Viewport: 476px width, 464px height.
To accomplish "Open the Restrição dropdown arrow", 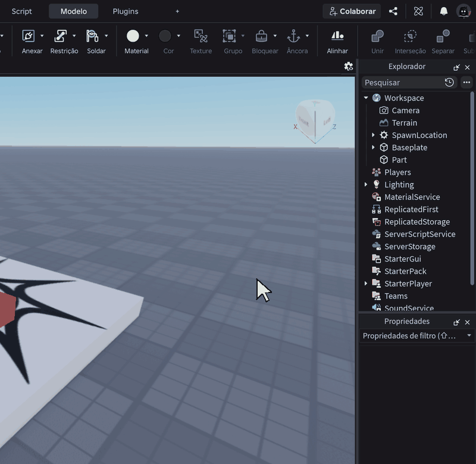I will pyautogui.click(x=74, y=36).
